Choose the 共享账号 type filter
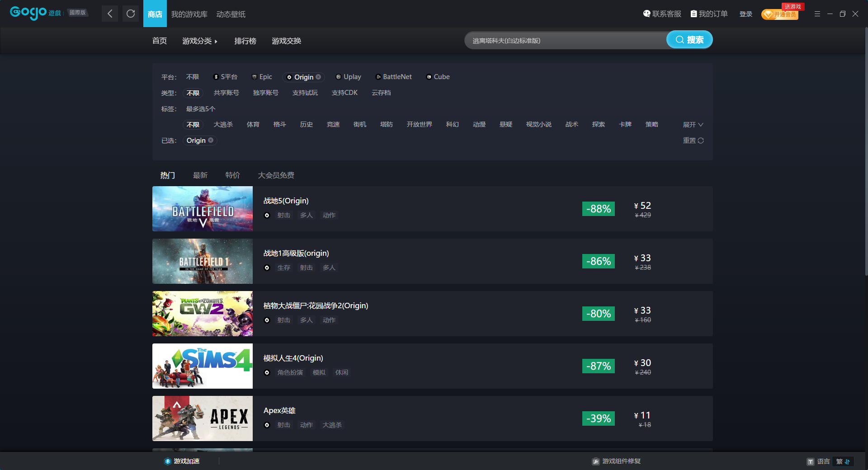Screen dimensions: 868x470 pyautogui.click(x=226, y=93)
